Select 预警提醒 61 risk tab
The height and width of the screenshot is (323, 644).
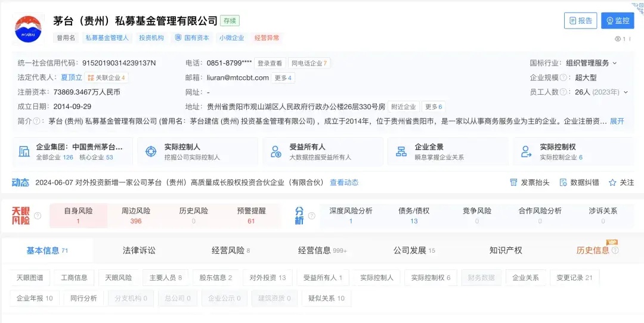pyautogui.click(x=252, y=216)
